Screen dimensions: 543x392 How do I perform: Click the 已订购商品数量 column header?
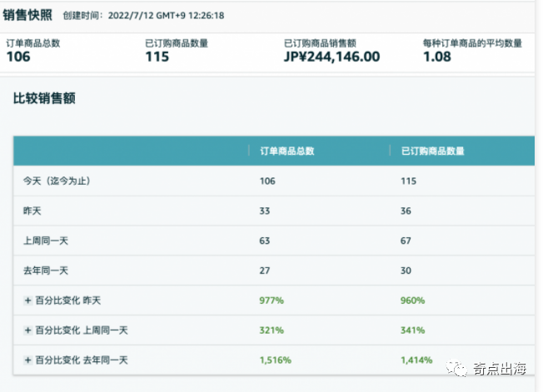(x=433, y=151)
